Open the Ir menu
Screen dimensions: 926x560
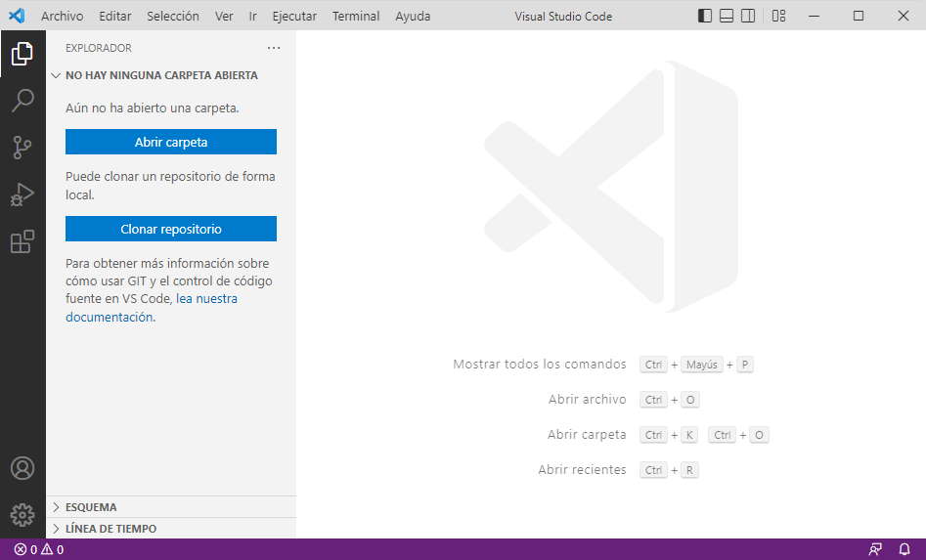point(252,16)
